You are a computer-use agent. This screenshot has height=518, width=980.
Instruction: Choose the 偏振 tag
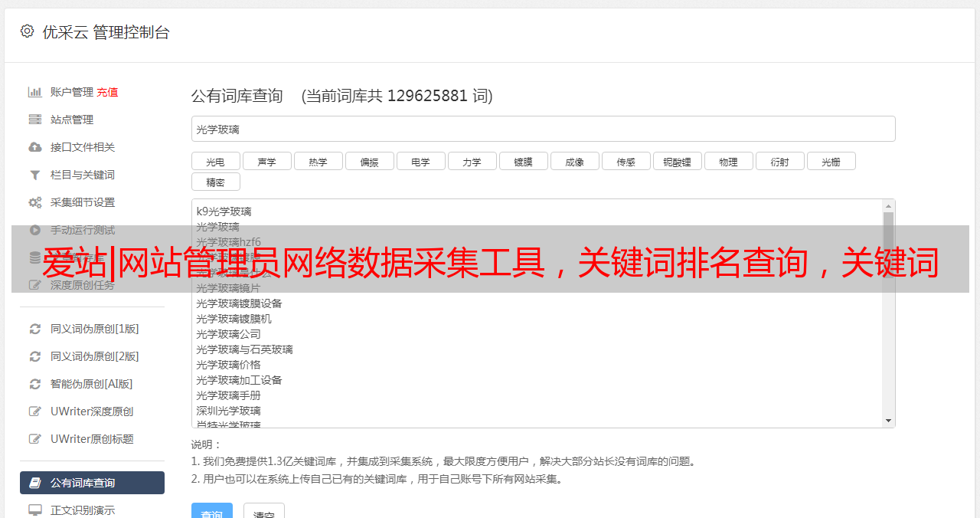pos(370,161)
